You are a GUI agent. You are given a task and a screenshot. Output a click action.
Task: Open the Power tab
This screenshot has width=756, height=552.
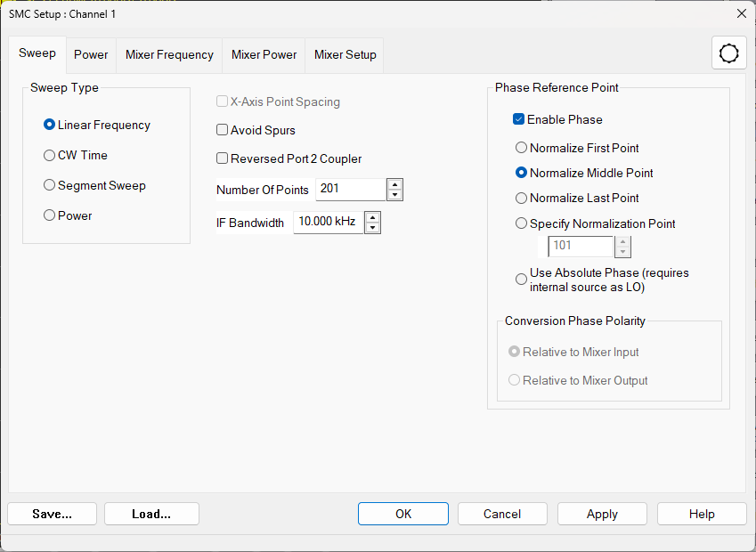pos(91,55)
